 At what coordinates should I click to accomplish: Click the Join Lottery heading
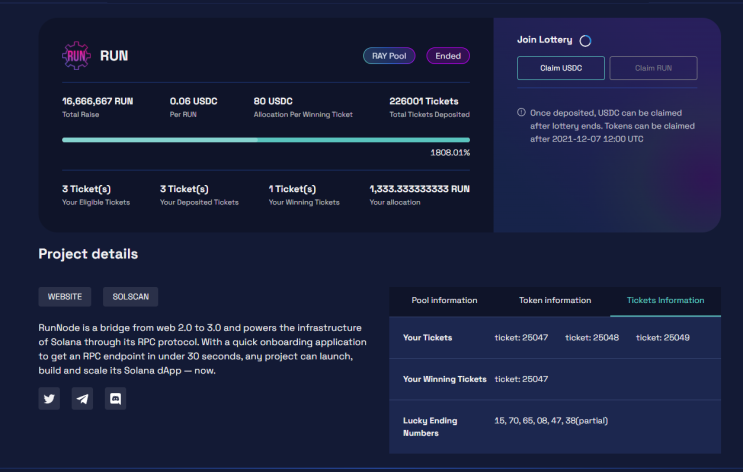544,40
